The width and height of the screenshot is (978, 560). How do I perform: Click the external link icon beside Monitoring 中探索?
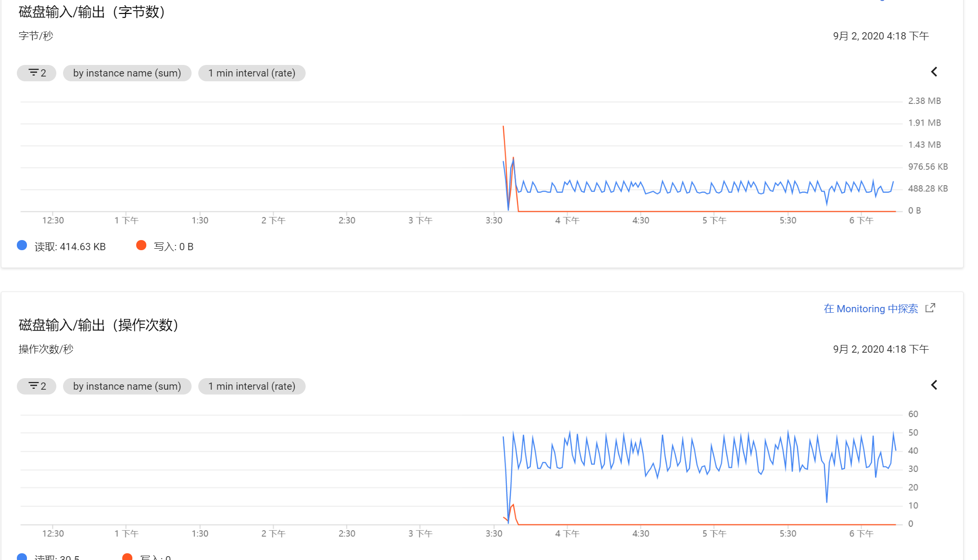(930, 308)
